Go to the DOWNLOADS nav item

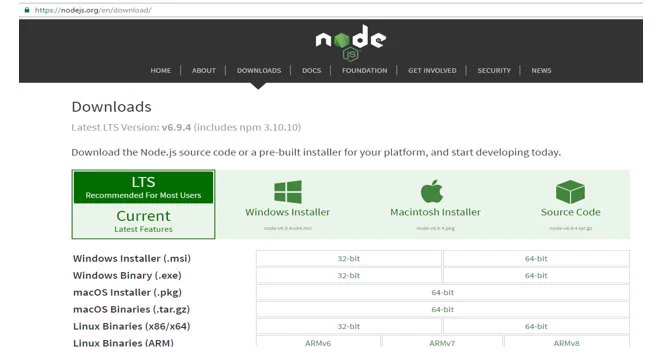coord(259,70)
